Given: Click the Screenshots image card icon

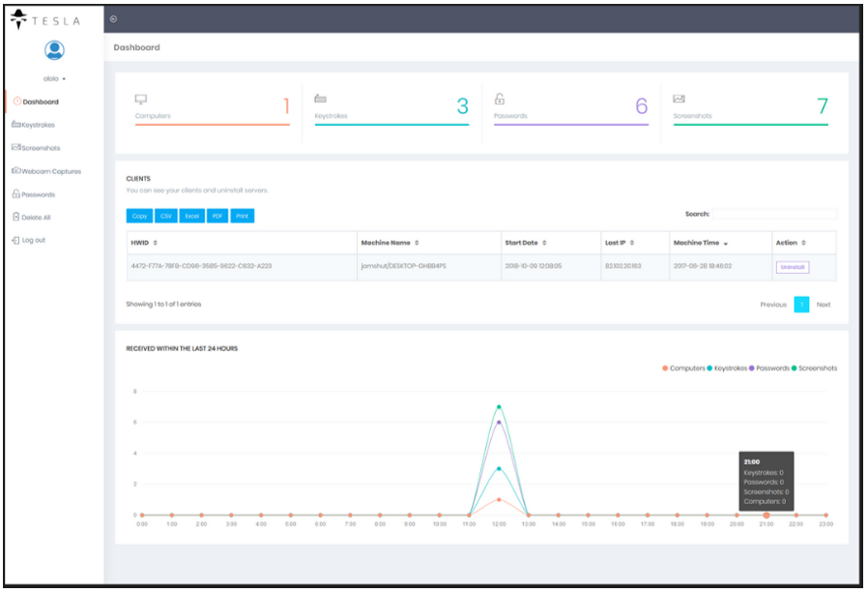Looking at the screenshot, I should click(680, 99).
